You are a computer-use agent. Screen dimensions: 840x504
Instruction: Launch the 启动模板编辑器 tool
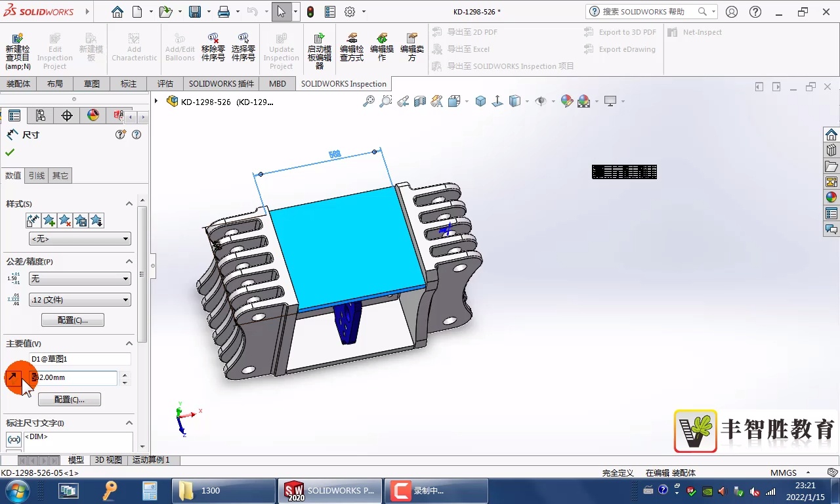(x=319, y=45)
